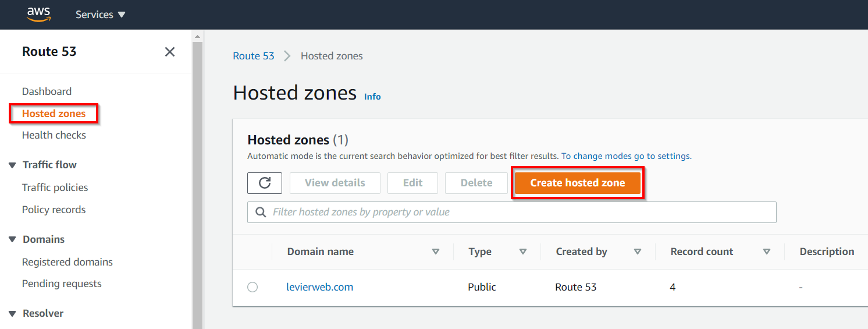The height and width of the screenshot is (329, 868).
Task: Sort by Type column arrow
Action: (523, 252)
